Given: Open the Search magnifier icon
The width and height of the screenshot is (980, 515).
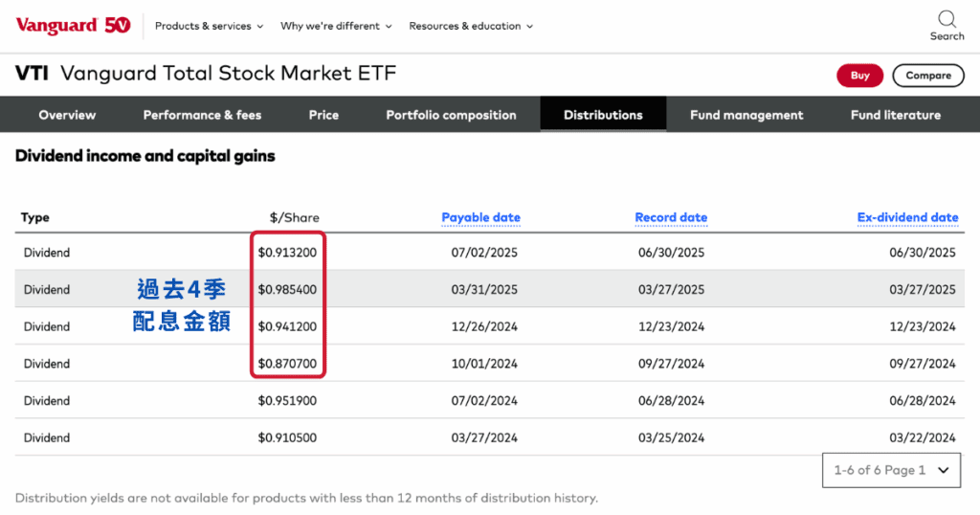Looking at the screenshot, I should point(947,19).
